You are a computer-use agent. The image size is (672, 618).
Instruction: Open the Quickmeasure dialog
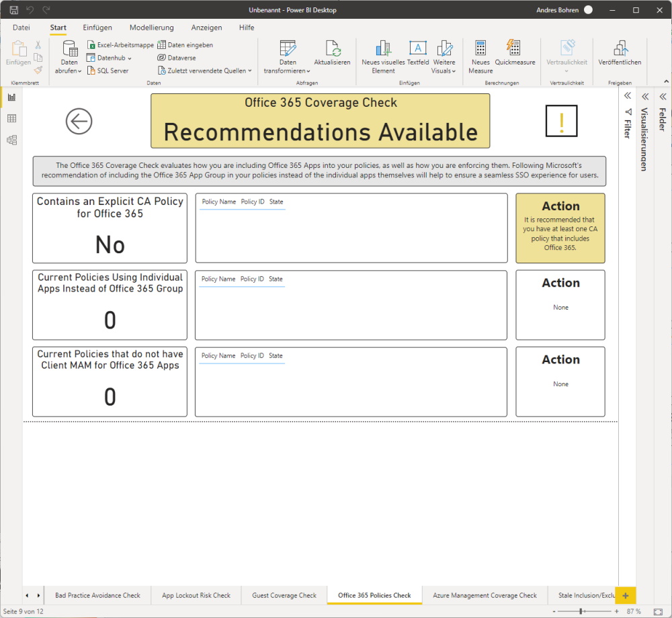(515, 54)
